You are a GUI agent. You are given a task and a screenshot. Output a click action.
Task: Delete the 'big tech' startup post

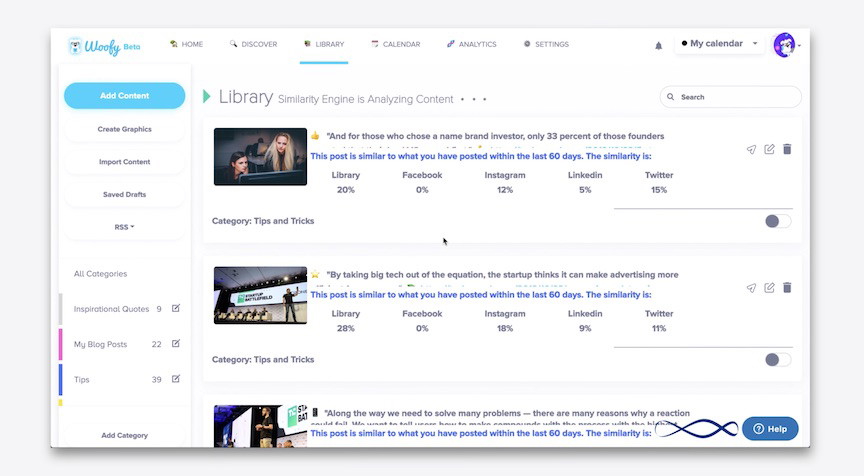tap(787, 287)
